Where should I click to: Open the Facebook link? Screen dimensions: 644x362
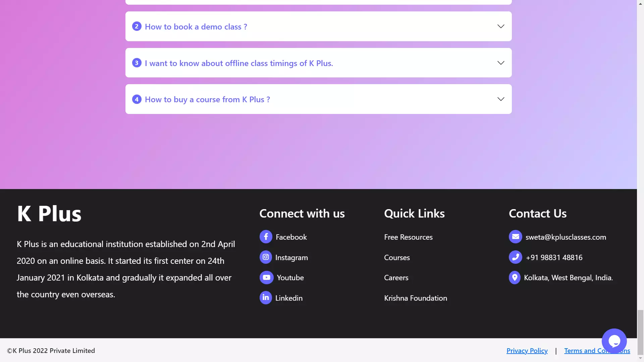pyautogui.click(x=291, y=237)
